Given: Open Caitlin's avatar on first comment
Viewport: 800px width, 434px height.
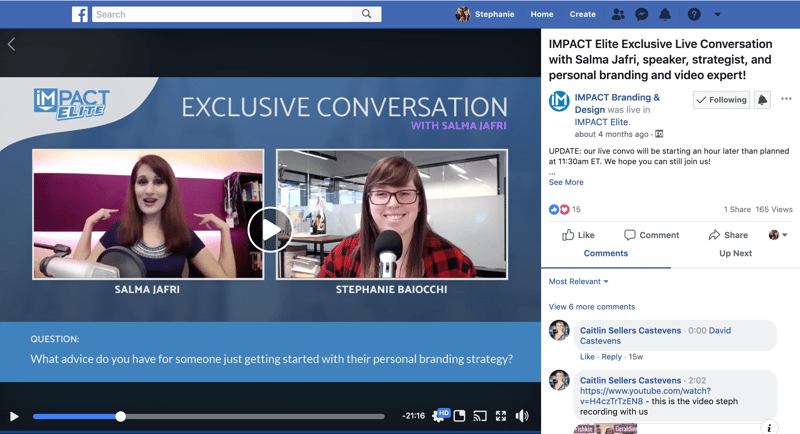Looking at the screenshot, I should 559,330.
